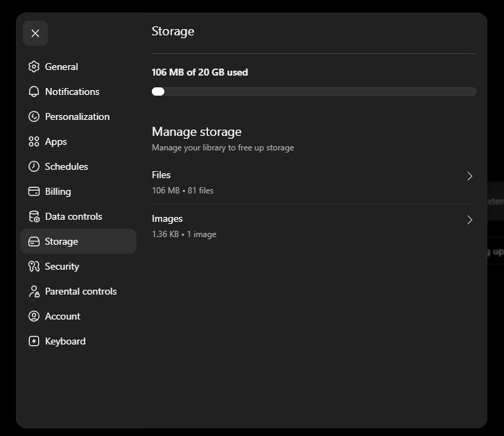Open the Files storage entry

coord(314,182)
